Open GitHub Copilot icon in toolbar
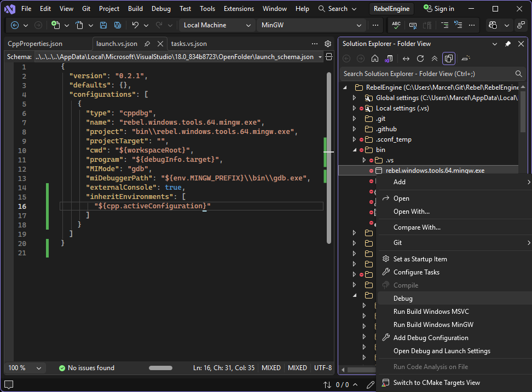Viewport: 532px width, 392px height. (x=493, y=25)
